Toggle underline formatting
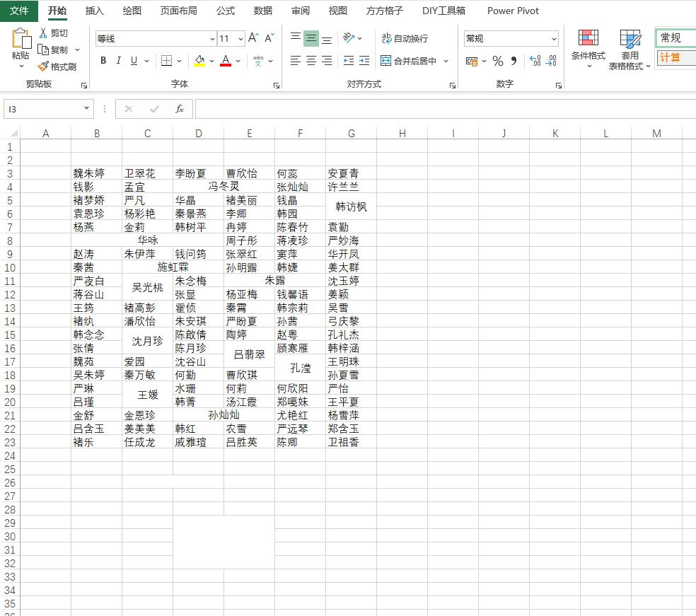The height and width of the screenshot is (616, 696). pos(134,61)
